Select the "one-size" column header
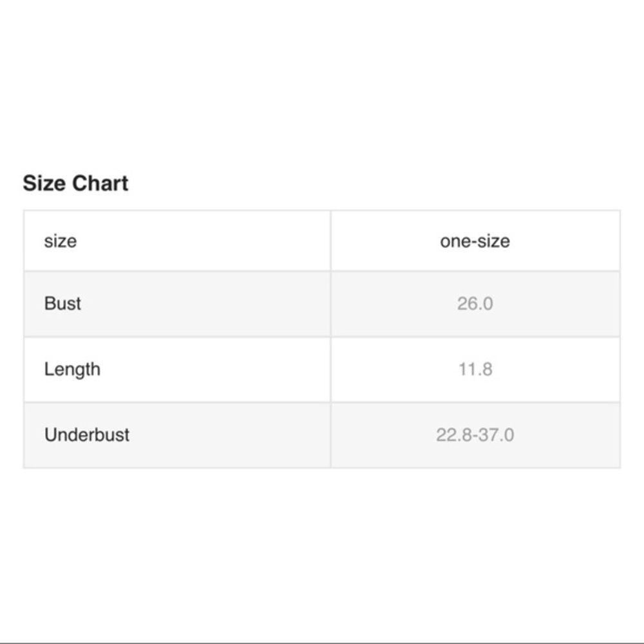 [x=475, y=241]
